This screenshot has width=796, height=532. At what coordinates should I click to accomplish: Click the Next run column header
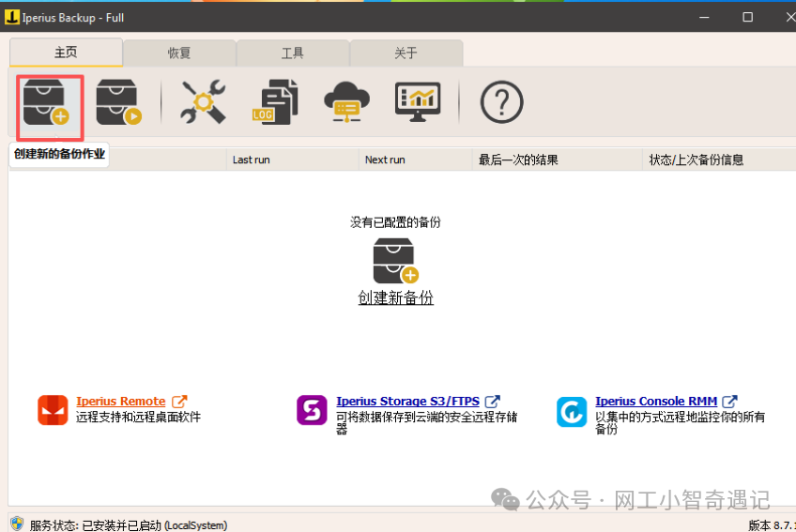point(385,160)
